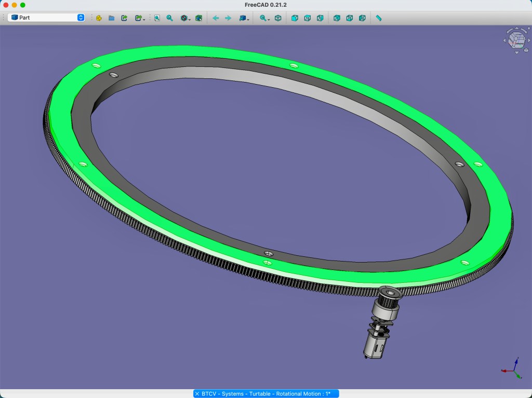The image size is (532, 398).
Task: Open the Draw Style dropdown
Action: (185, 18)
